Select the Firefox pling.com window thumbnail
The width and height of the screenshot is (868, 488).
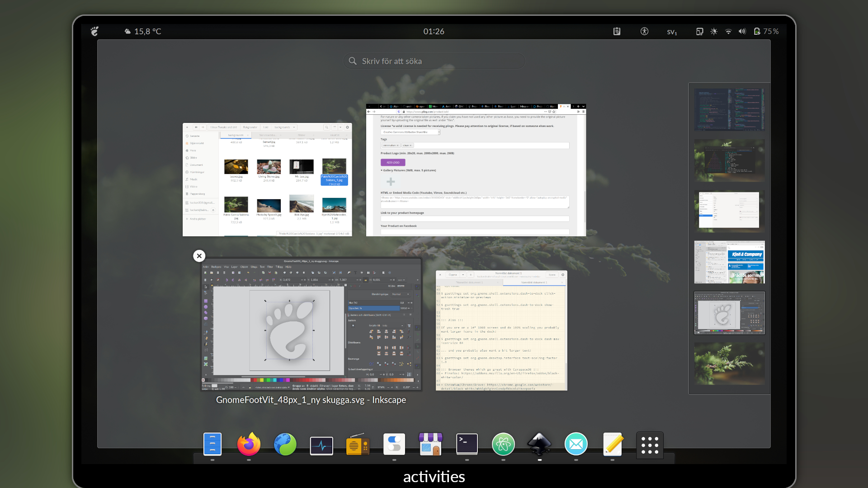coord(476,170)
